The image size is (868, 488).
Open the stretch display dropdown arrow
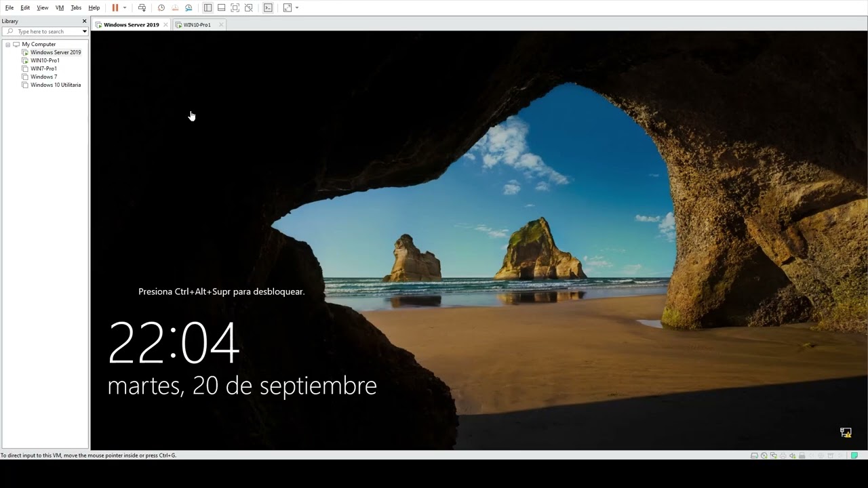click(297, 7)
